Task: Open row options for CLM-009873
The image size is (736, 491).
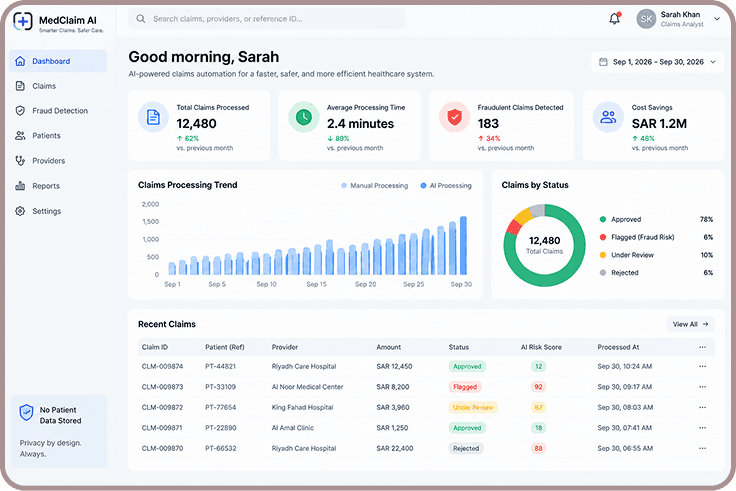Action: coord(702,387)
